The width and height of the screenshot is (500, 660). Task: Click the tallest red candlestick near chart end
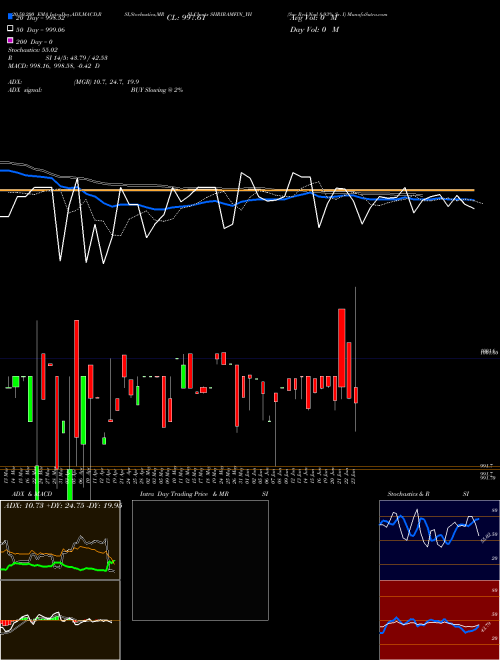tap(342, 348)
